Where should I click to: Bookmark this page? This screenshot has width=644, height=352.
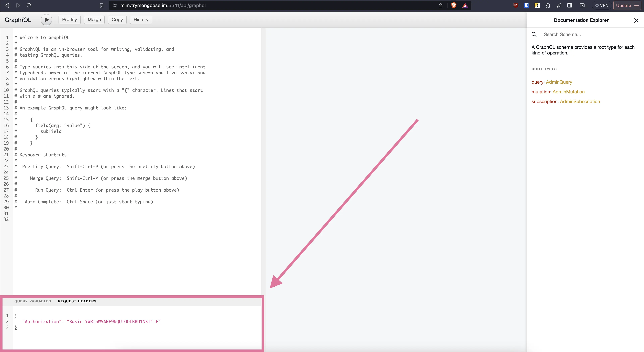tap(101, 5)
